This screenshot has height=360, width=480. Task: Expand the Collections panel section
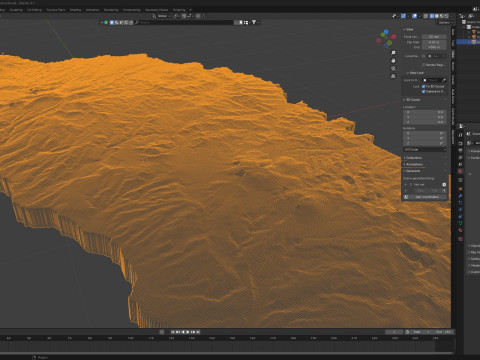click(413, 158)
